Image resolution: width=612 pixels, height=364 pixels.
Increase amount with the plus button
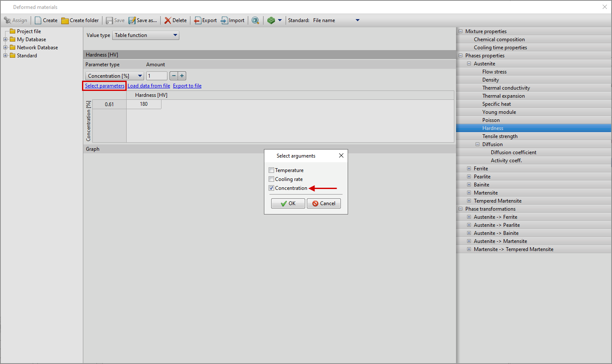[x=182, y=76]
